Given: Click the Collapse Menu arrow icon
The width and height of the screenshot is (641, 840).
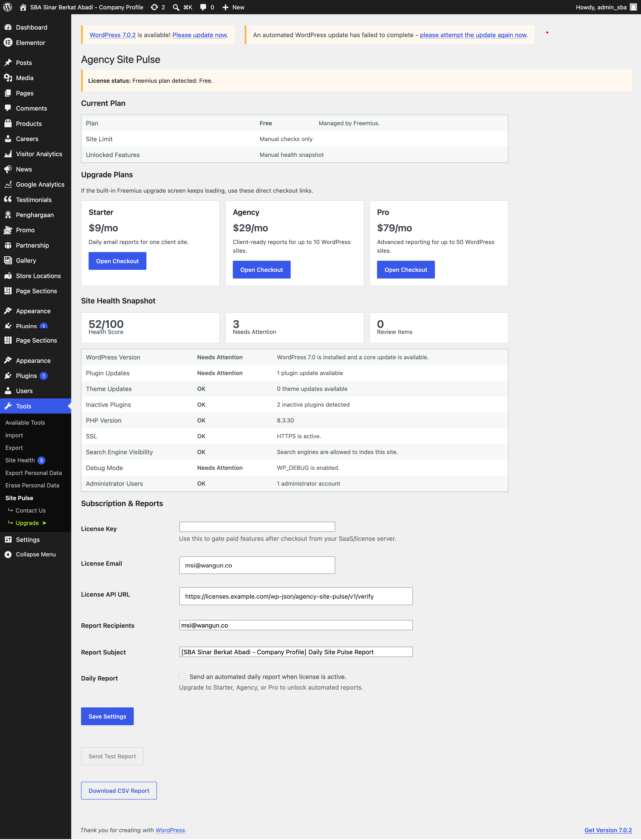Looking at the screenshot, I should (8, 554).
